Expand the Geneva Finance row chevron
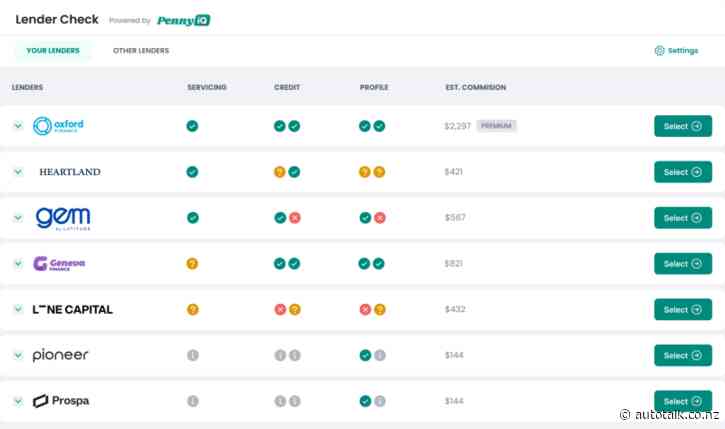 [x=18, y=264]
